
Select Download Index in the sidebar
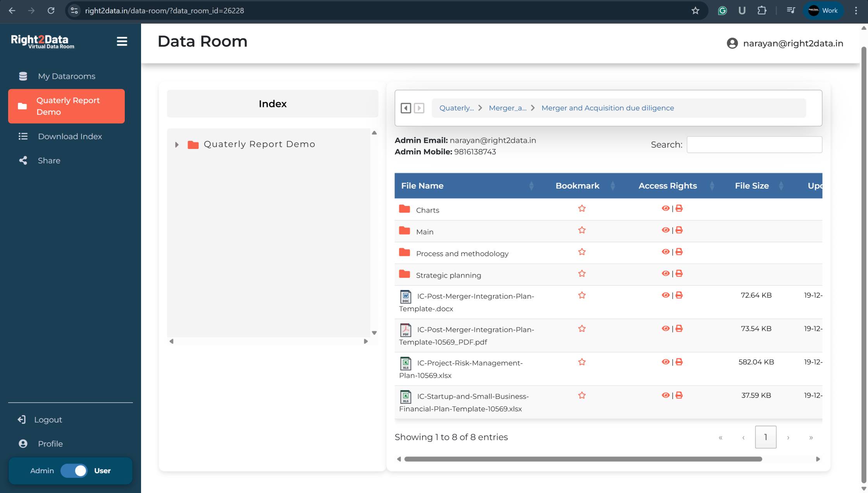coord(70,137)
